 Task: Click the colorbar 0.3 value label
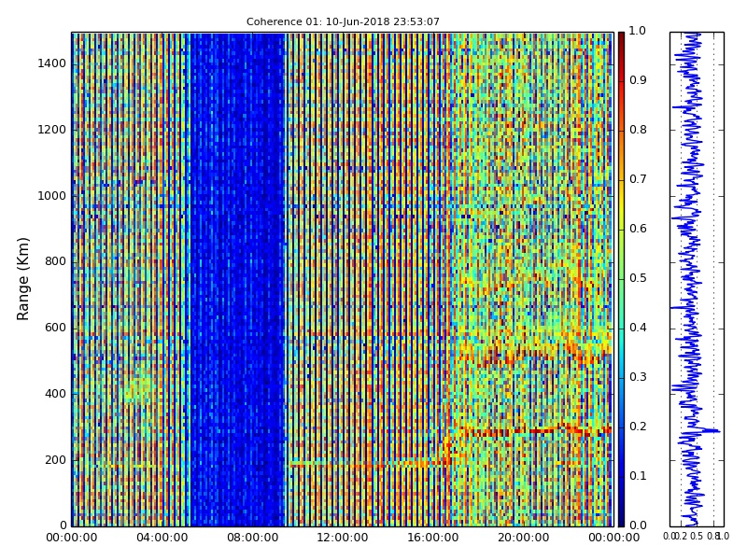coord(638,377)
